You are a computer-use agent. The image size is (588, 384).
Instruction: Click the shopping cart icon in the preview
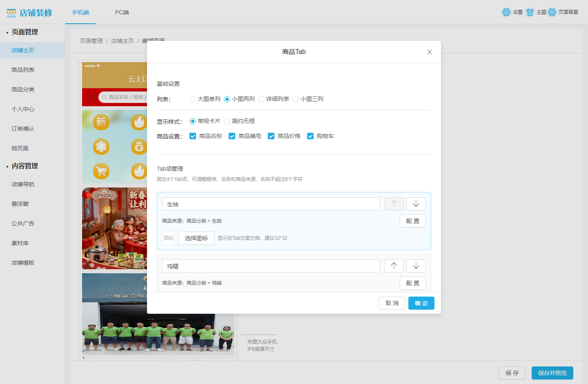coord(101,172)
